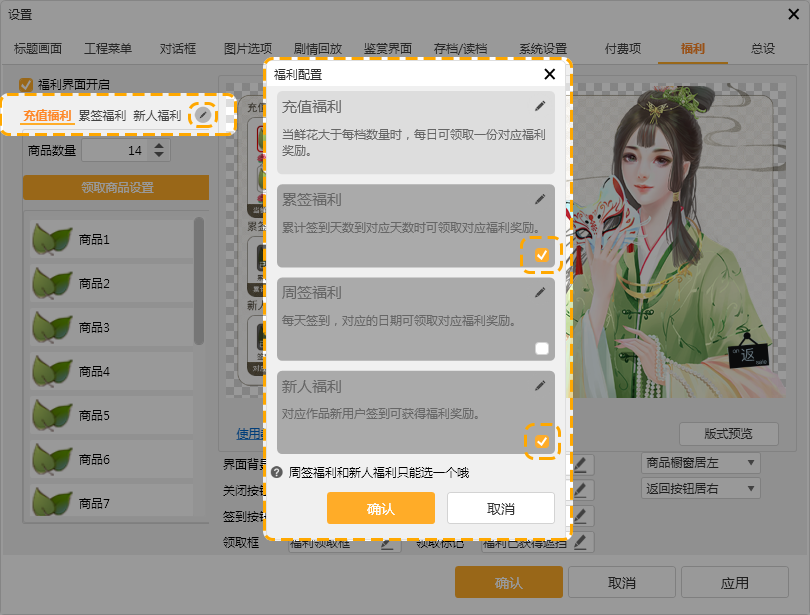Uncheck the 新人福利 checkbox
Image resolution: width=810 pixels, height=615 pixels.
(542, 441)
